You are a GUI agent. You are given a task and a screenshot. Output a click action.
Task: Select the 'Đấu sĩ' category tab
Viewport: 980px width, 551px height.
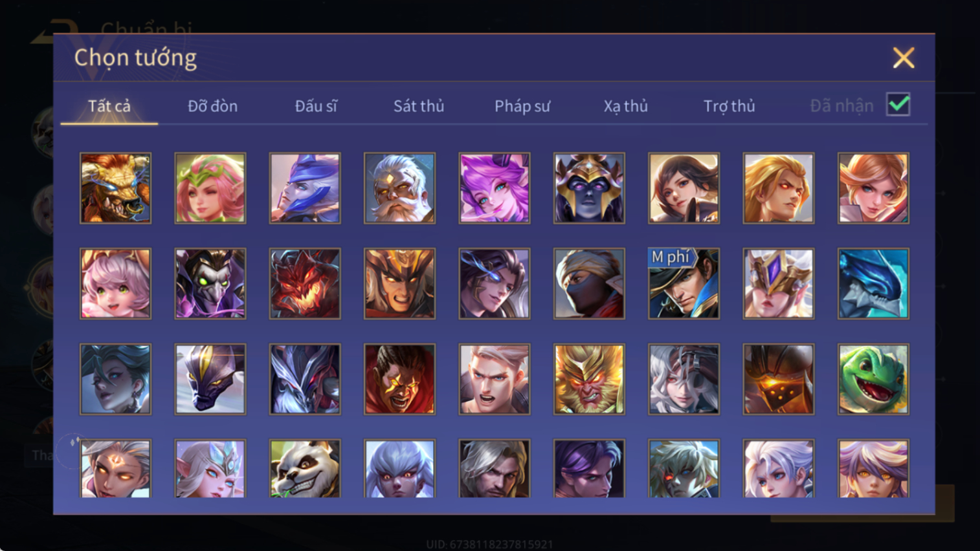[x=316, y=106]
